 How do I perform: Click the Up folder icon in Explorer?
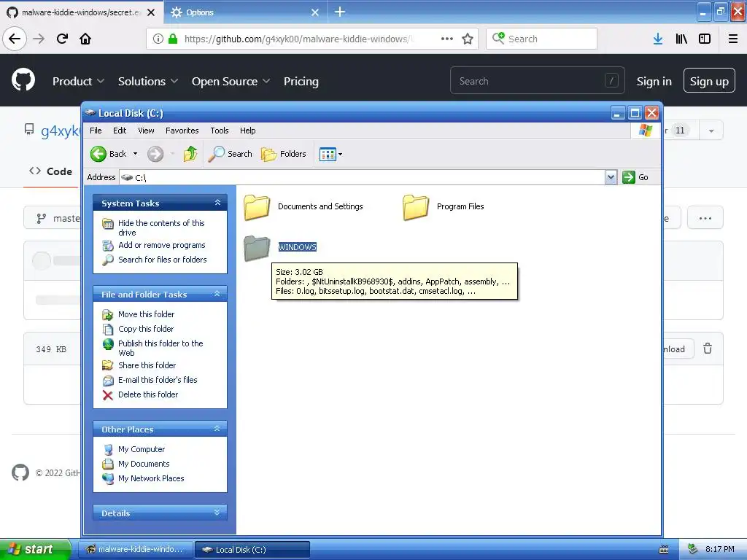coord(190,154)
